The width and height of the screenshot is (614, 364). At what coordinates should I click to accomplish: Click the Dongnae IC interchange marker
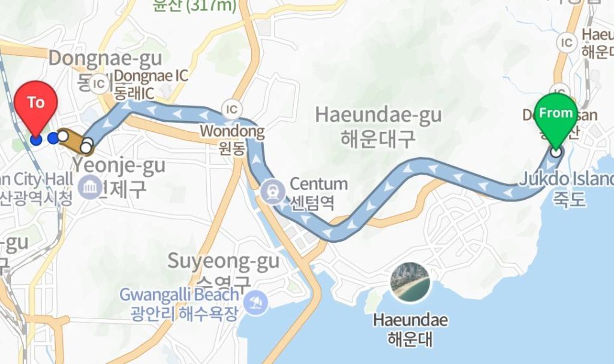coord(99,83)
